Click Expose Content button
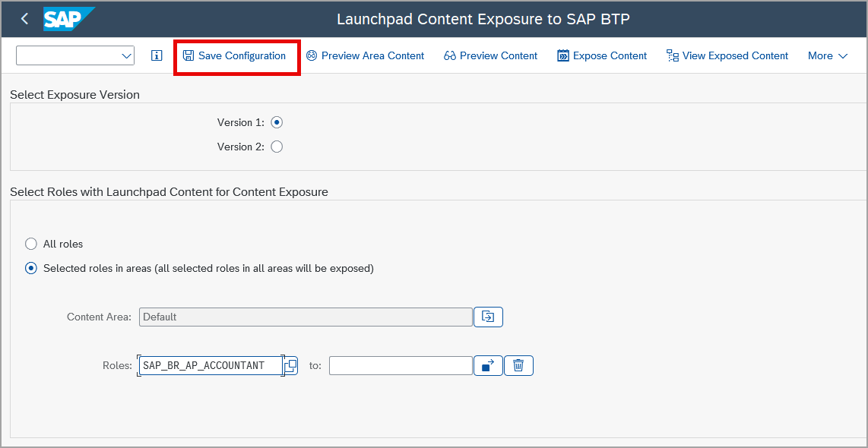Screen dimensions: 868x448 click(602, 56)
